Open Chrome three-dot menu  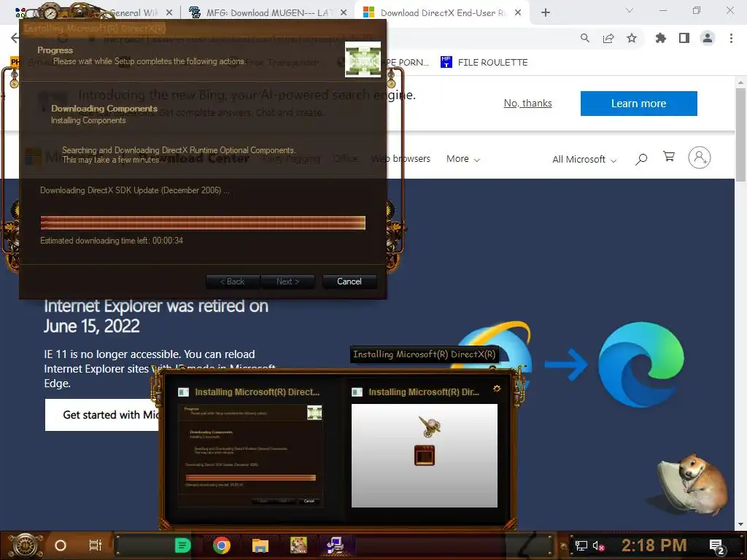[x=731, y=38]
